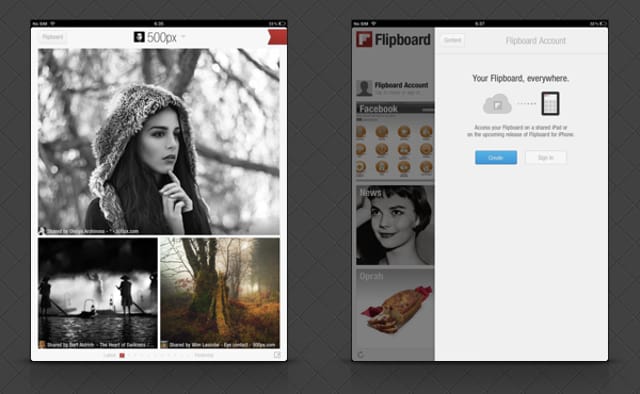Image resolution: width=640 pixels, height=394 pixels.
Task: Tap sharer avatar under hooded woman photo
Action: (x=42, y=231)
